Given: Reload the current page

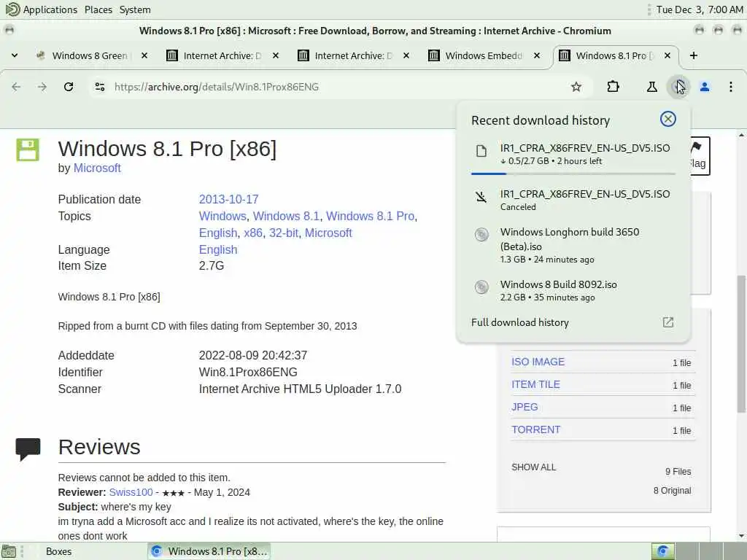Looking at the screenshot, I should click(x=69, y=87).
